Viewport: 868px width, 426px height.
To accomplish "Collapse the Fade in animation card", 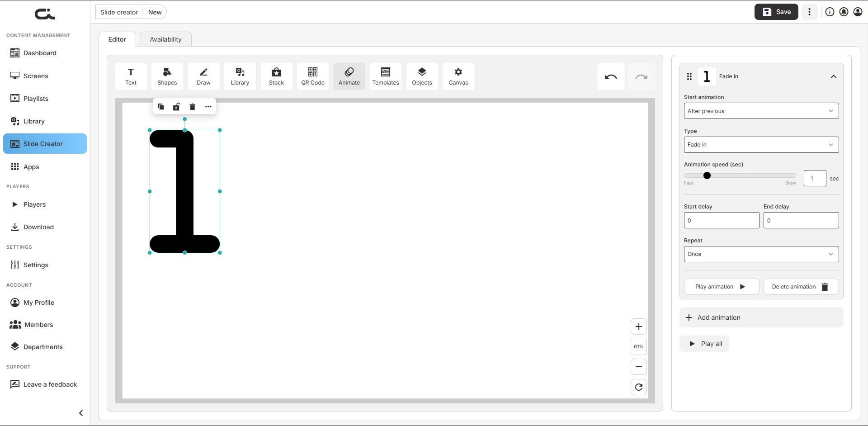I will pyautogui.click(x=834, y=76).
